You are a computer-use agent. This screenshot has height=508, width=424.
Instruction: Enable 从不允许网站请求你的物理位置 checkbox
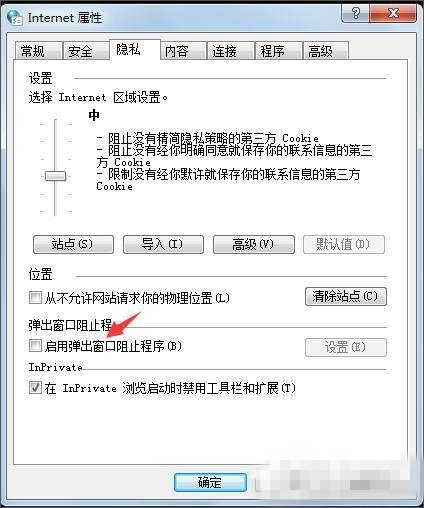pyautogui.click(x=35, y=297)
